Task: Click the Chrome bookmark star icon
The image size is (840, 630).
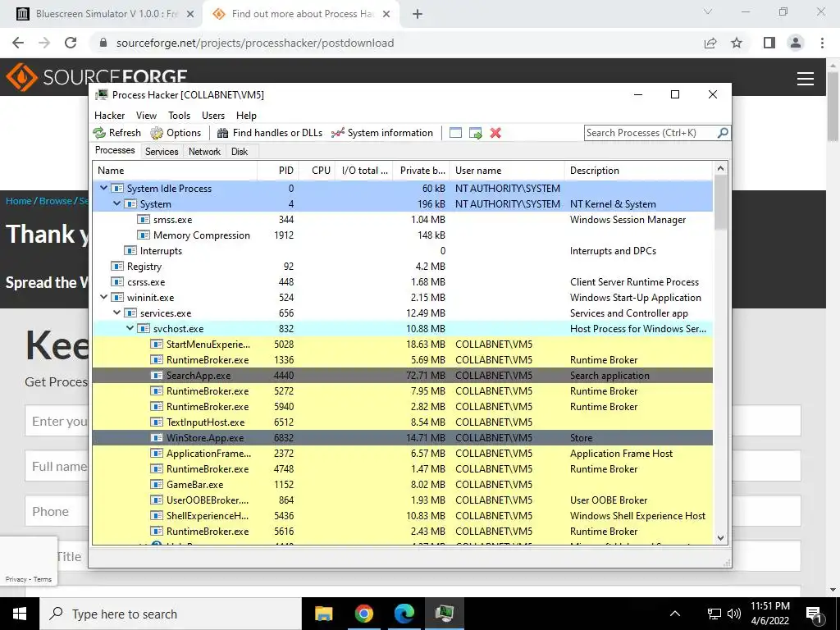Action: click(737, 43)
